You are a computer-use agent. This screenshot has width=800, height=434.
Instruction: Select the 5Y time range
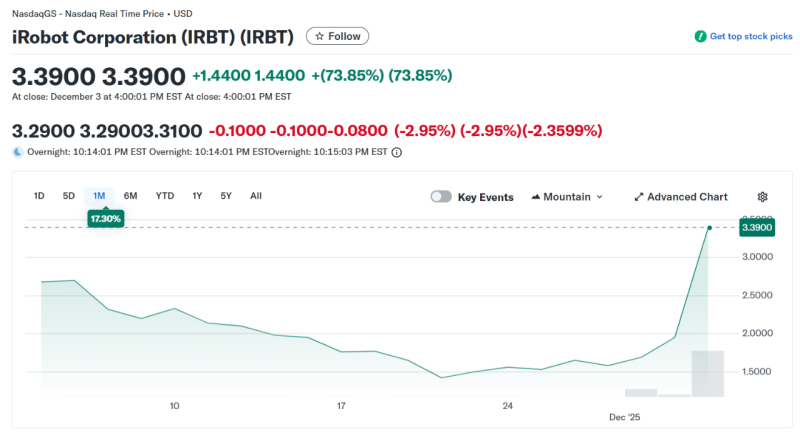(226, 196)
